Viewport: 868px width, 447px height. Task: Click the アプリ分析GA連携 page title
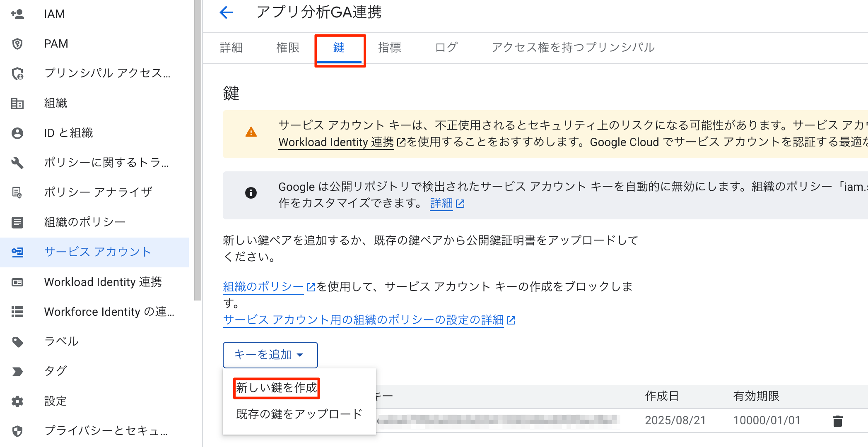click(x=319, y=12)
